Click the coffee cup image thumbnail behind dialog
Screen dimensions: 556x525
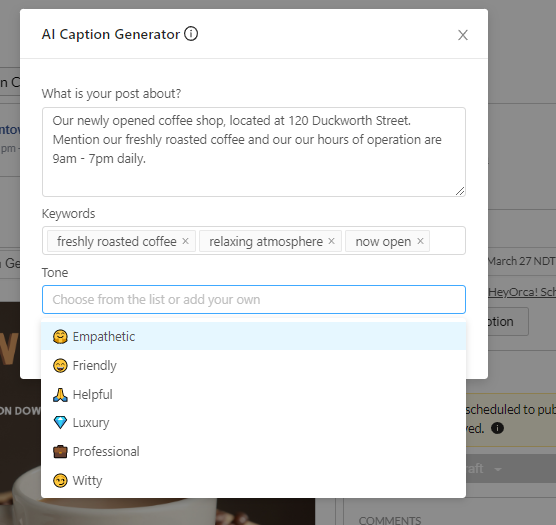(x=157, y=512)
